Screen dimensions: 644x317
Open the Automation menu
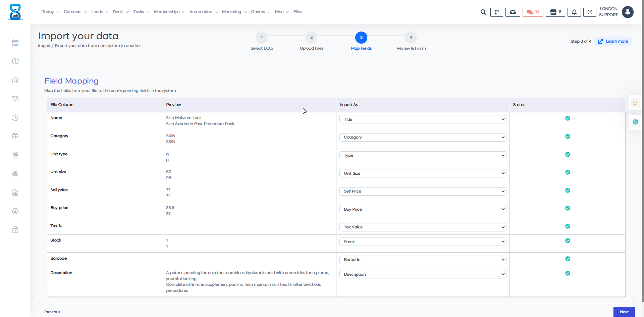203,12
